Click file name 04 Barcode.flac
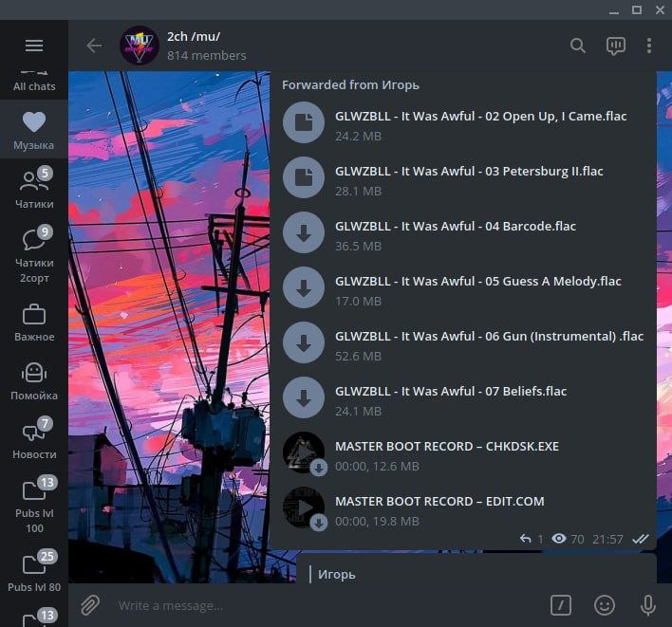 [x=456, y=226]
